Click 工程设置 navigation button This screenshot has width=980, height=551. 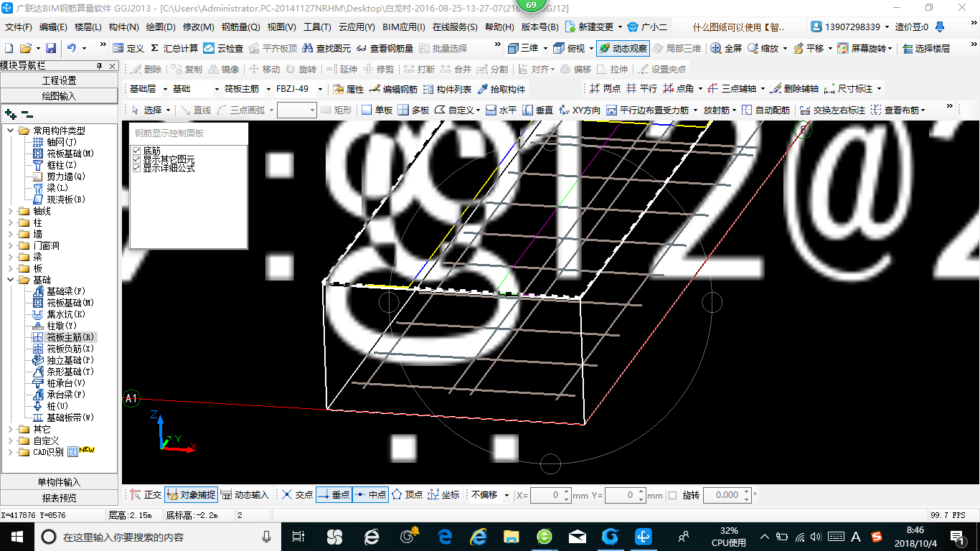59,80
